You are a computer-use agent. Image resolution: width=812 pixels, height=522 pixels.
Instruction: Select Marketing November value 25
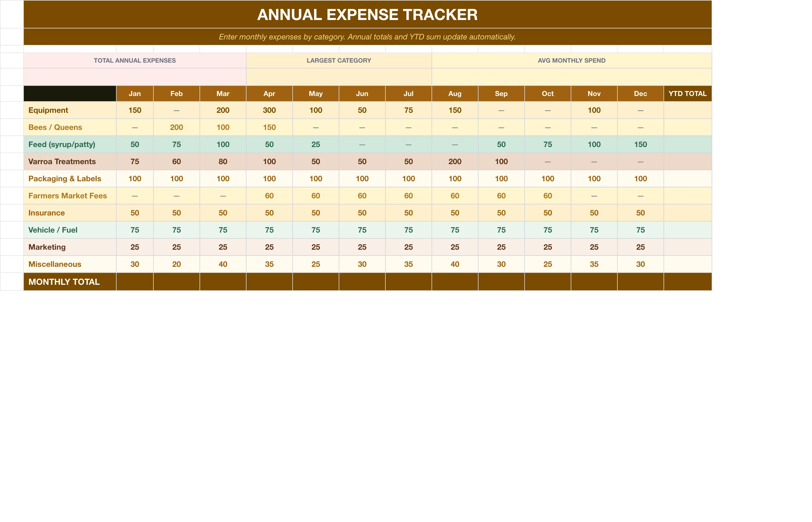594,247
